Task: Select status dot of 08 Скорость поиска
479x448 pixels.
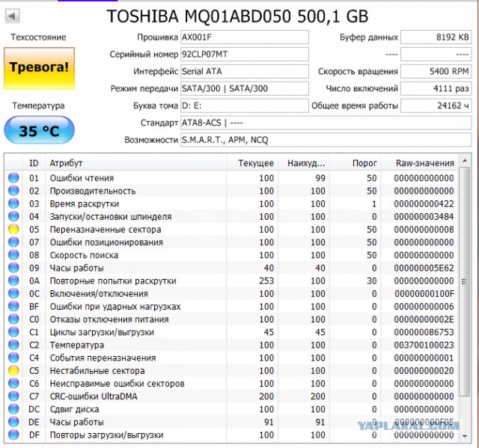Action: 13,255
